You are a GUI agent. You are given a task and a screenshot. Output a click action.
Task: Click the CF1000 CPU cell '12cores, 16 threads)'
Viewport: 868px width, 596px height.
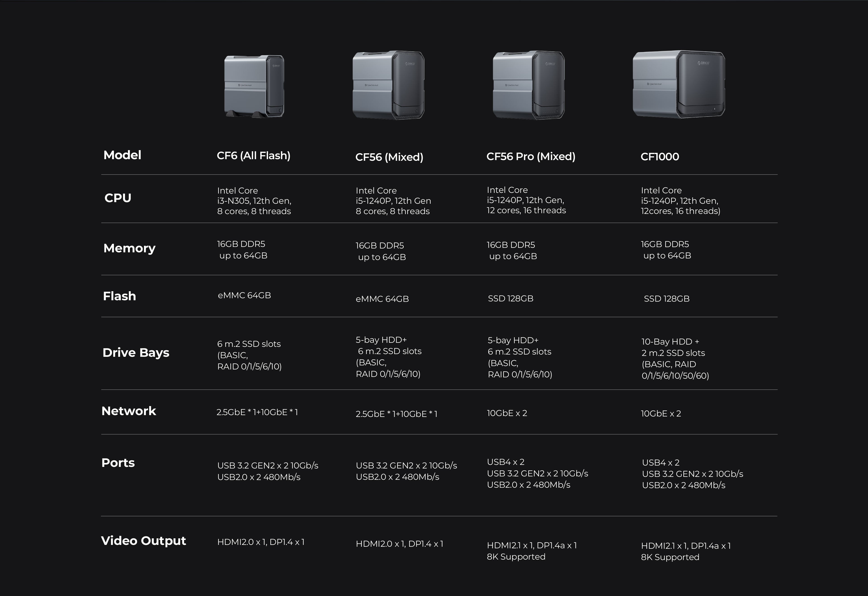point(681,201)
